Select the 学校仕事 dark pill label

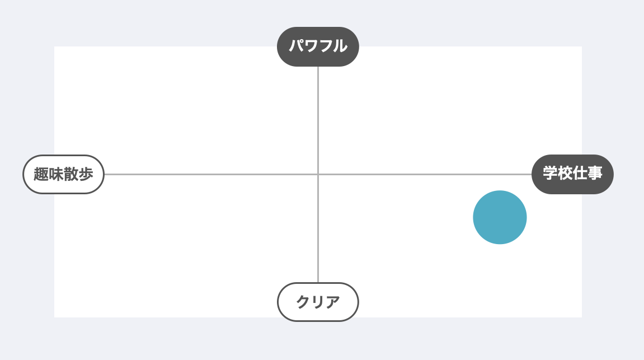(x=572, y=174)
